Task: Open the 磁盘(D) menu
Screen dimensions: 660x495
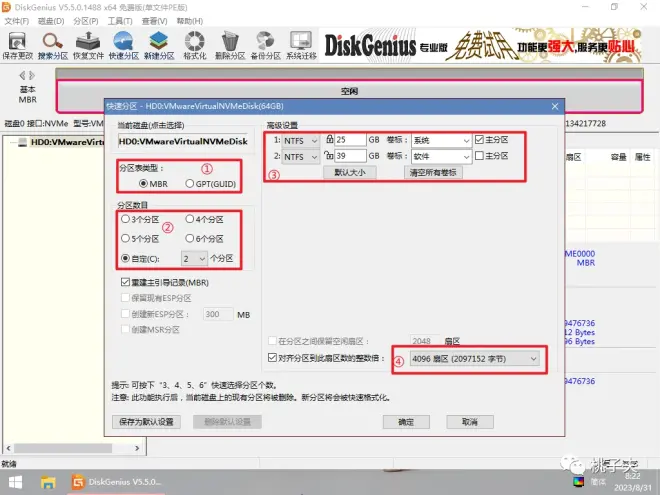Action: click(51, 21)
